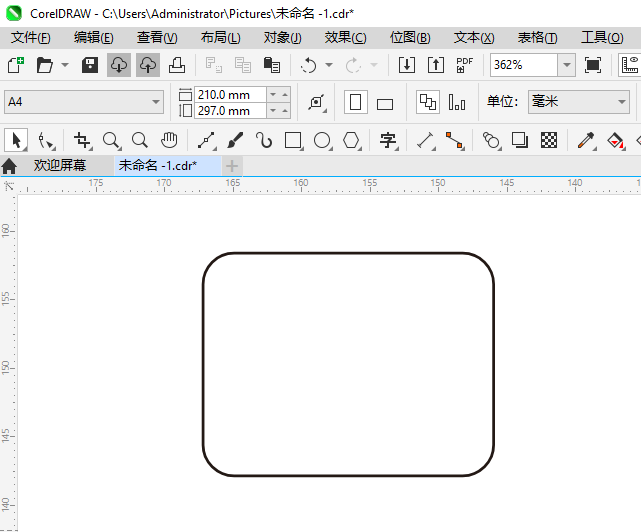Image resolution: width=641 pixels, height=532 pixels.
Task: Open the 文件(F) menu
Action: (x=30, y=37)
